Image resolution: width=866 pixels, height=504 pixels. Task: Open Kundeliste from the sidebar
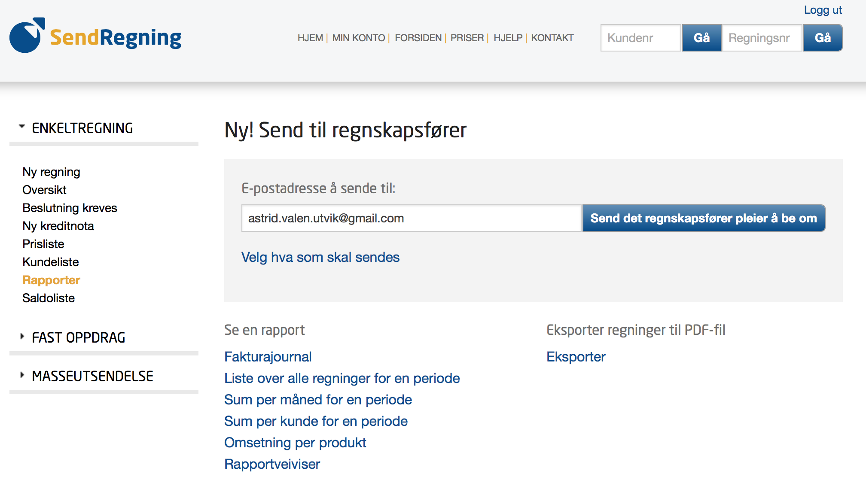tap(50, 262)
